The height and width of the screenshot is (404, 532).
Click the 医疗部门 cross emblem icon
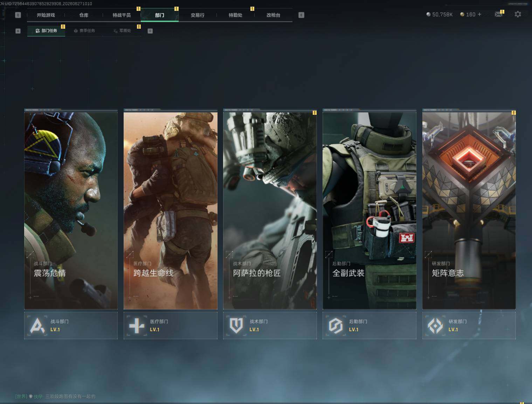tap(137, 326)
